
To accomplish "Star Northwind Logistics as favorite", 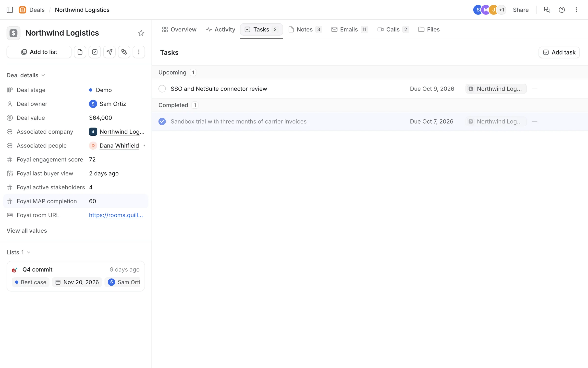I will point(141,33).
